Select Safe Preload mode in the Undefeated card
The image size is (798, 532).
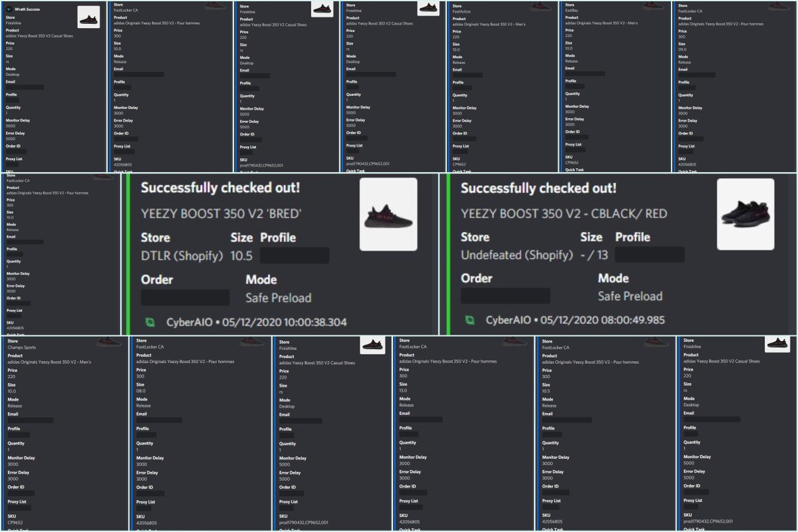pyautogui.click(x=630, y=296)
